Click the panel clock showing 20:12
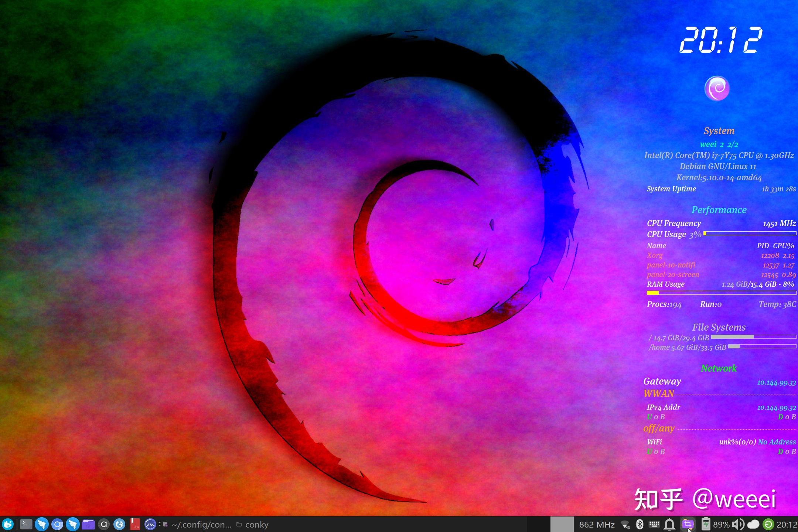Viewport: 798px width, 532px height. (787, 525)
